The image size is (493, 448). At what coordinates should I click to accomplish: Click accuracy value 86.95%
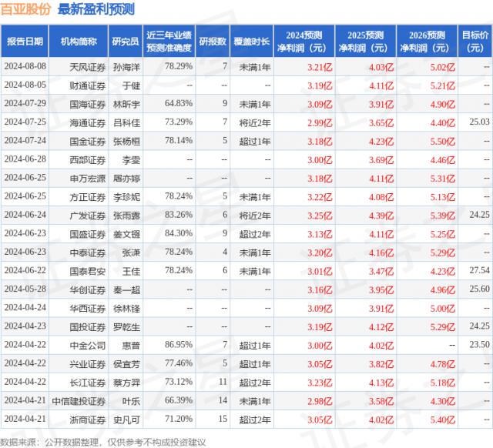pyautogui.click(x=179, y=344)
